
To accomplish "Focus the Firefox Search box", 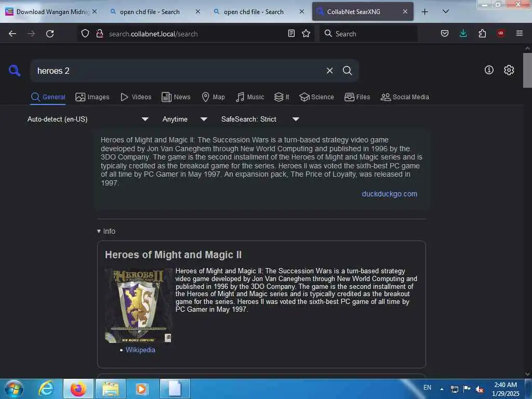I will (368, 34).
